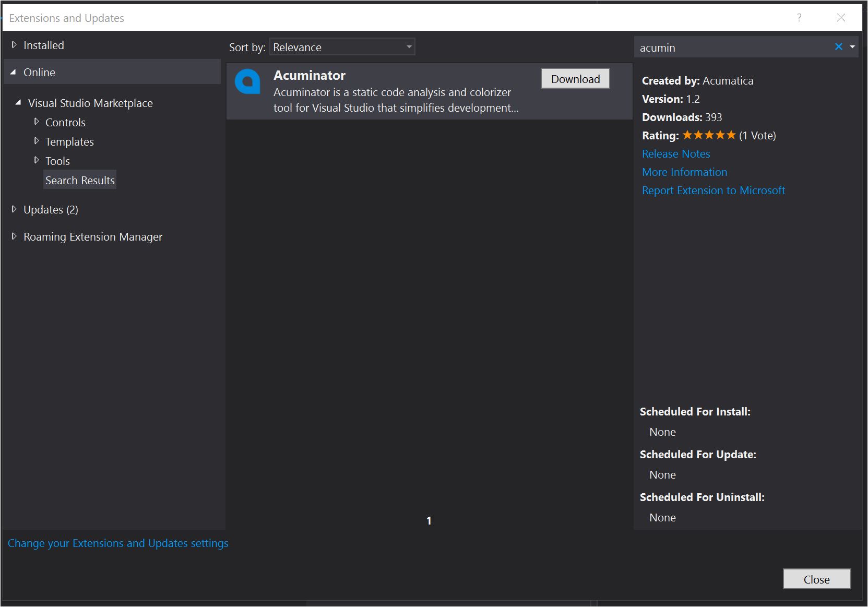Open the More Information link
The height and width of the screenshot is (607, 868).
(x=684, y=172)
